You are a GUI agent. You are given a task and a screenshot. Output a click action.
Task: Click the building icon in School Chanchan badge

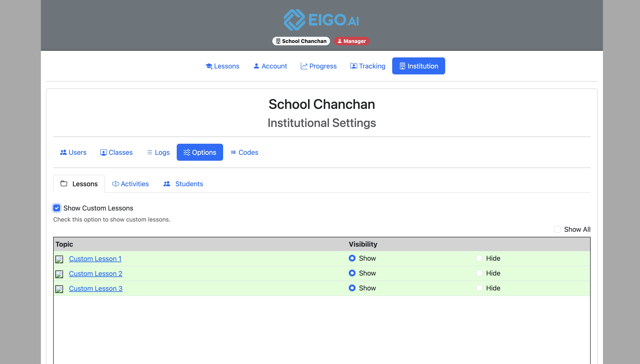point(278,41)
